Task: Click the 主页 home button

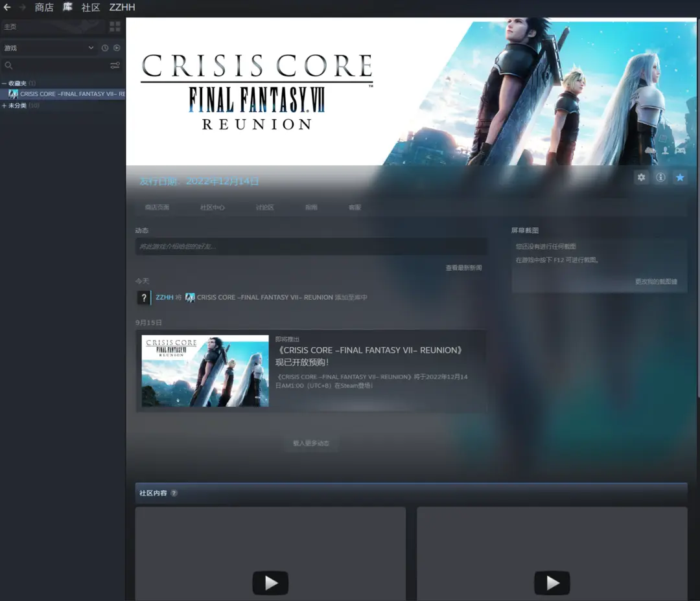Action: (x=54, y=27)
